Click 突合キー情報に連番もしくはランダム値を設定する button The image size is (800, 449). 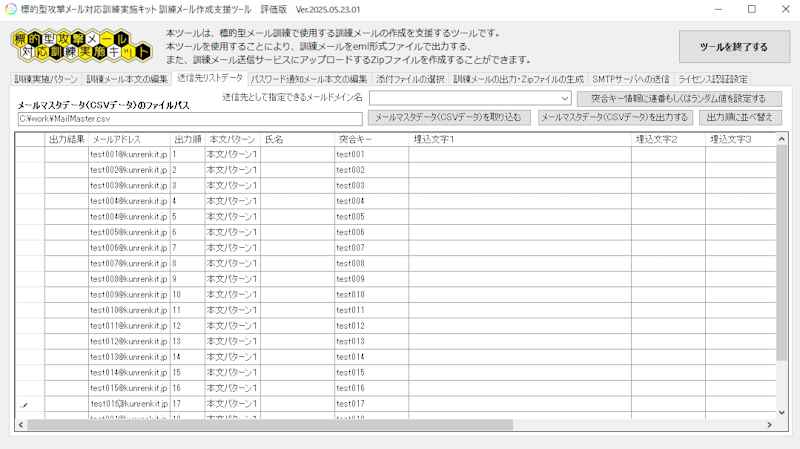point(679,98)
